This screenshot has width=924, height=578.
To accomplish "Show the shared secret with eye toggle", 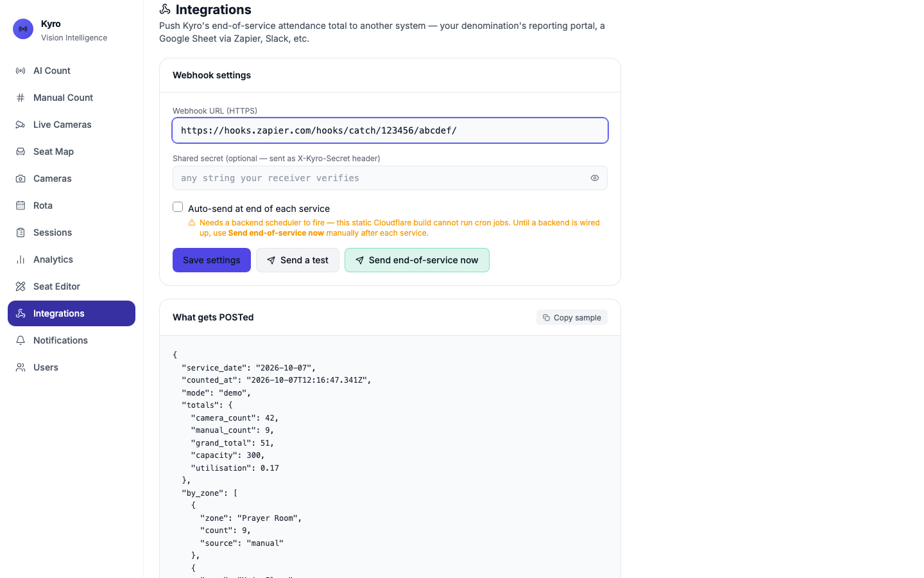I will pos(595,178).
